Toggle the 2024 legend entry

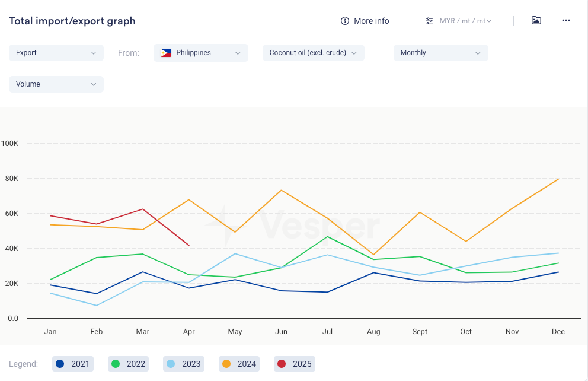[239, 364]
